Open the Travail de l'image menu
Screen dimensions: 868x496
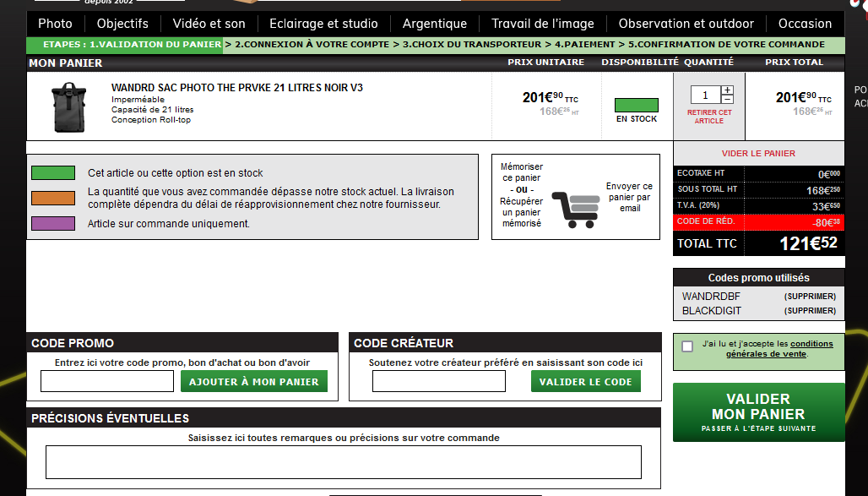pyautogui.click(x=542, y=24)
